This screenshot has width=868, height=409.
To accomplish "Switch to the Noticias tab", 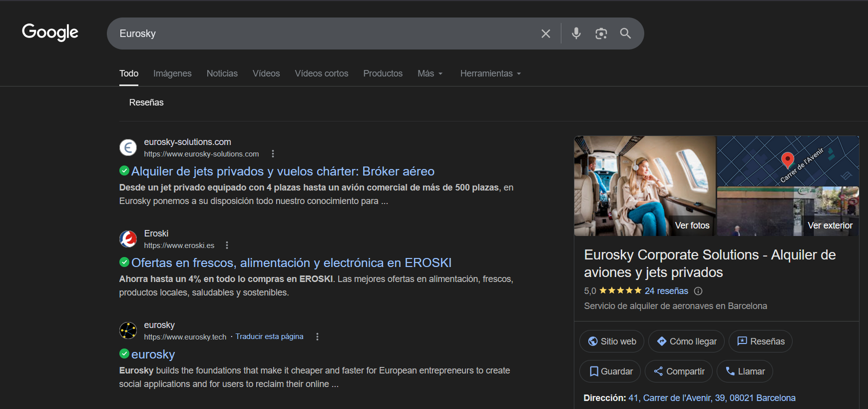I will (222, 73).
